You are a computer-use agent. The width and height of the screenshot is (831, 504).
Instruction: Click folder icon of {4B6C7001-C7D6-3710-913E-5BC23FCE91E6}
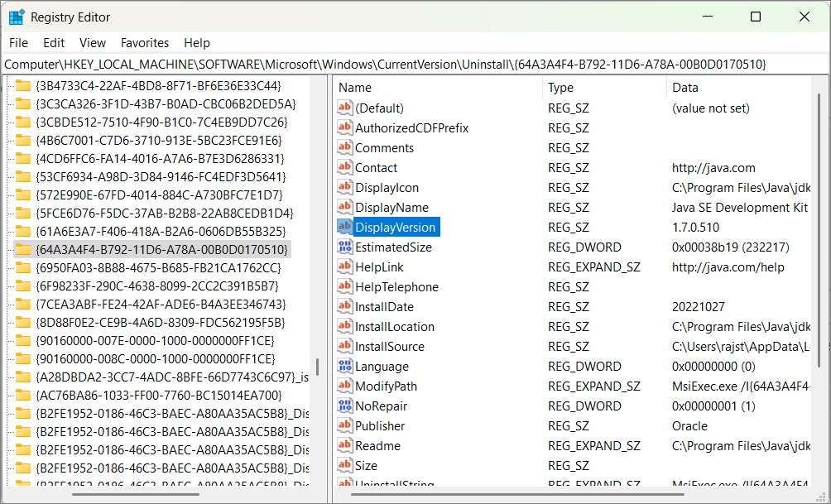coord(23,141)
